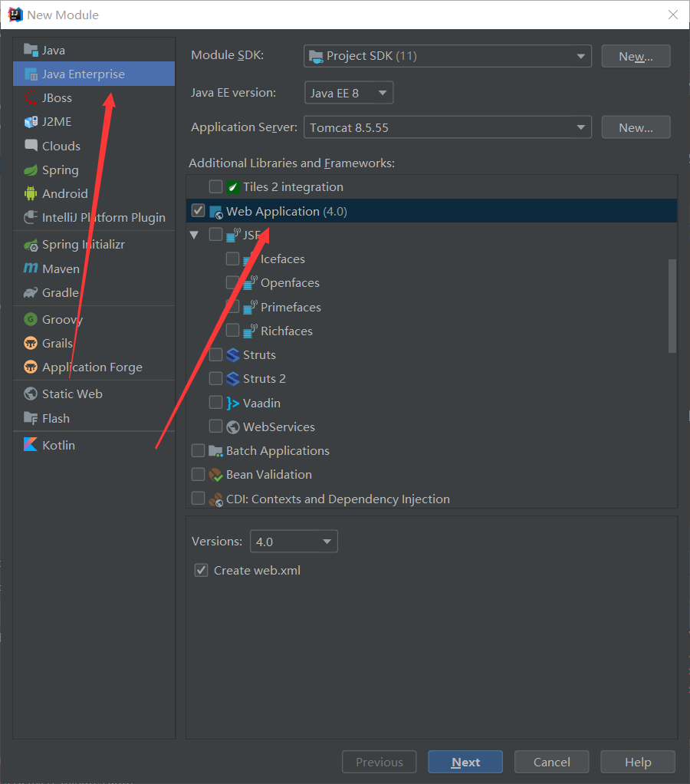Check the Richfaces checkbox
This screenshot has width=690, height=784.
233,330
